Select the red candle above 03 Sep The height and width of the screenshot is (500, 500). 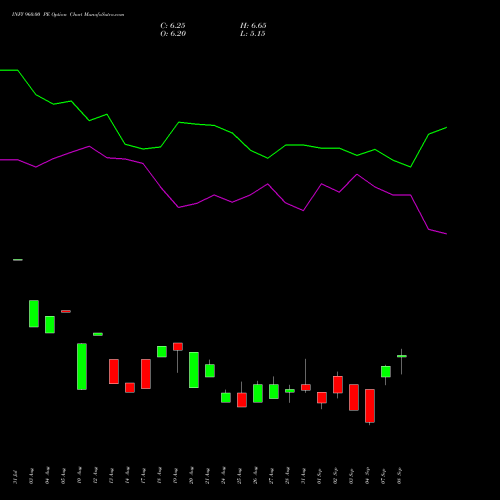[x=354, y=397]
